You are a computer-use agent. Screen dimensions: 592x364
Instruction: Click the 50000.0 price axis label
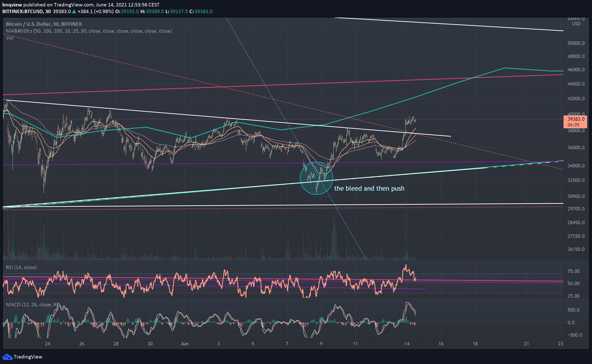point(576,43)
